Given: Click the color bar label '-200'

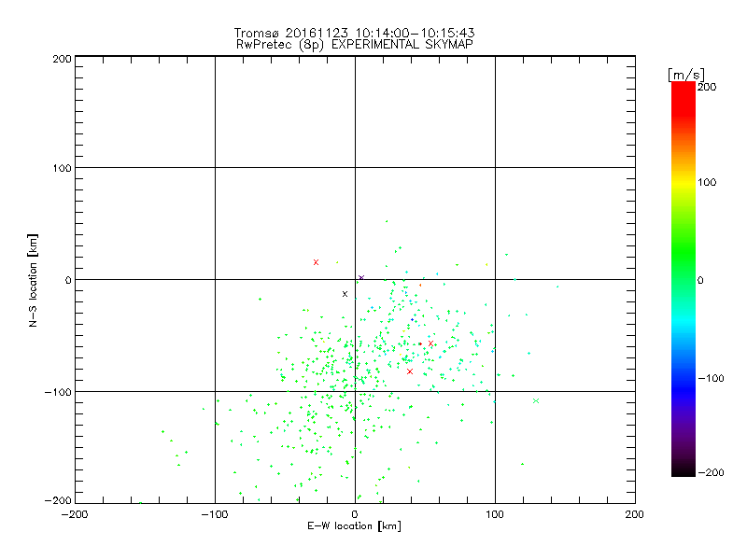Looking at the screenshot, I should 711,473.
